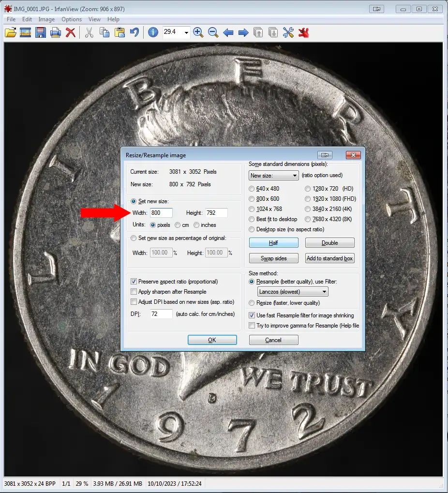Cancel the resize dialog
Viewport: 448px width, 493px height.
pos(273,340)
